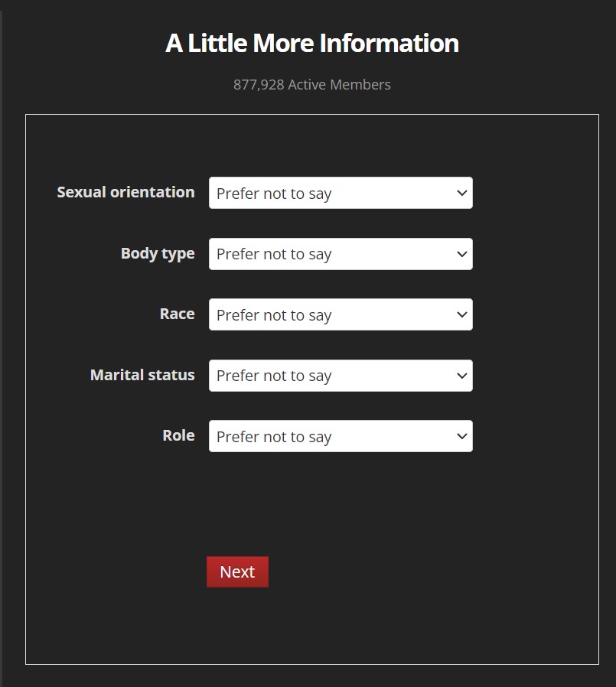The height and width of the screenshot is (687, 616).
Task: Click the Next button
Action: (237, 572)
